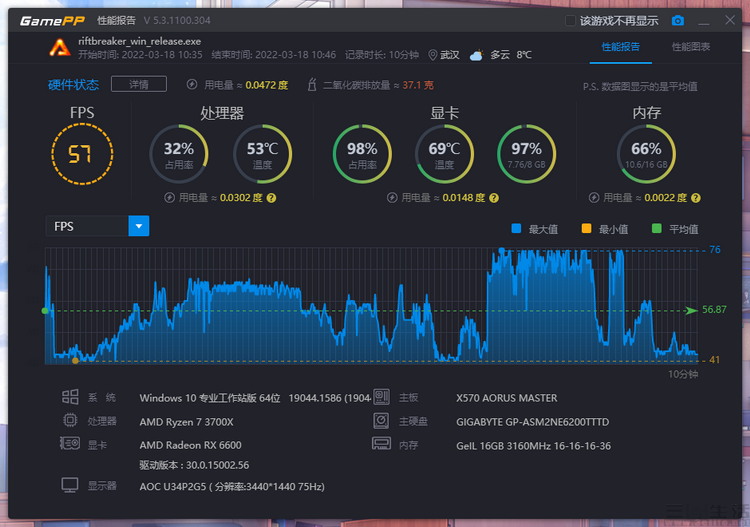Toggle the 最大值 blue legend swatch
The image size is (750, 527).
click(x=516, y=228)
